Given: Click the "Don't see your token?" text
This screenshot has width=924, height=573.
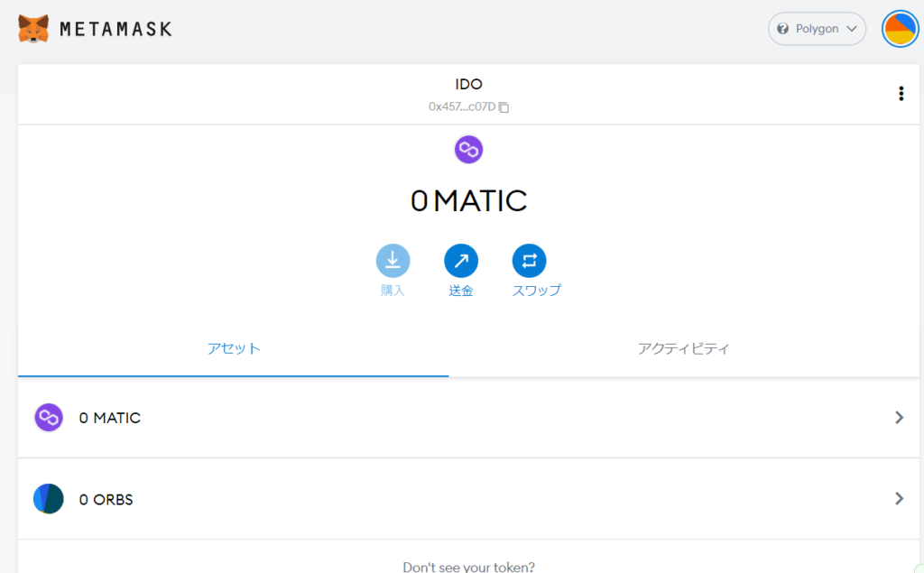Looking at the screenshot, I should coord(468,567).
